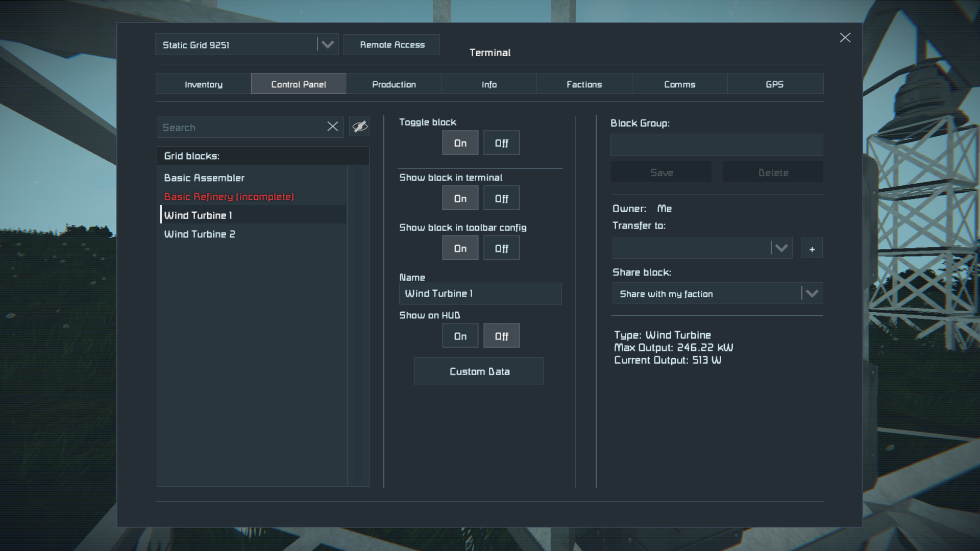Open the Production tab
The width and height of the screenshot is (980, 551).
coord(394,84)
